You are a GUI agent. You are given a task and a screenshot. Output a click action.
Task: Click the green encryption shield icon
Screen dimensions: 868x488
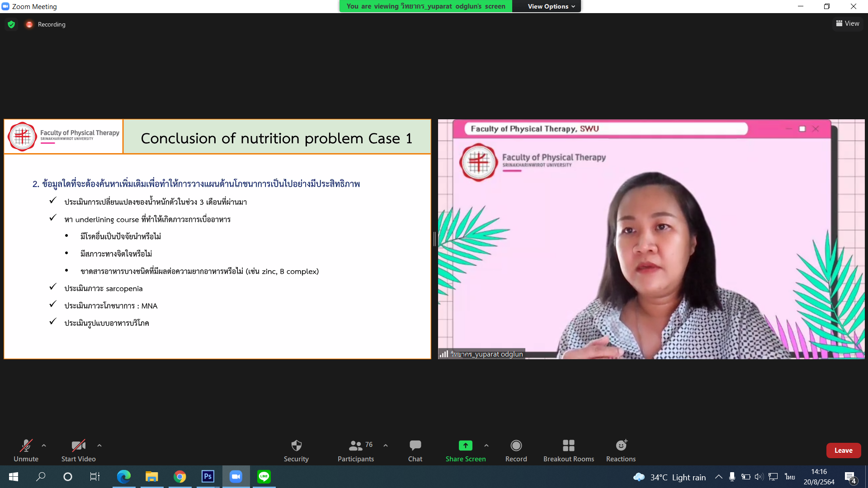tap(11, 24)
